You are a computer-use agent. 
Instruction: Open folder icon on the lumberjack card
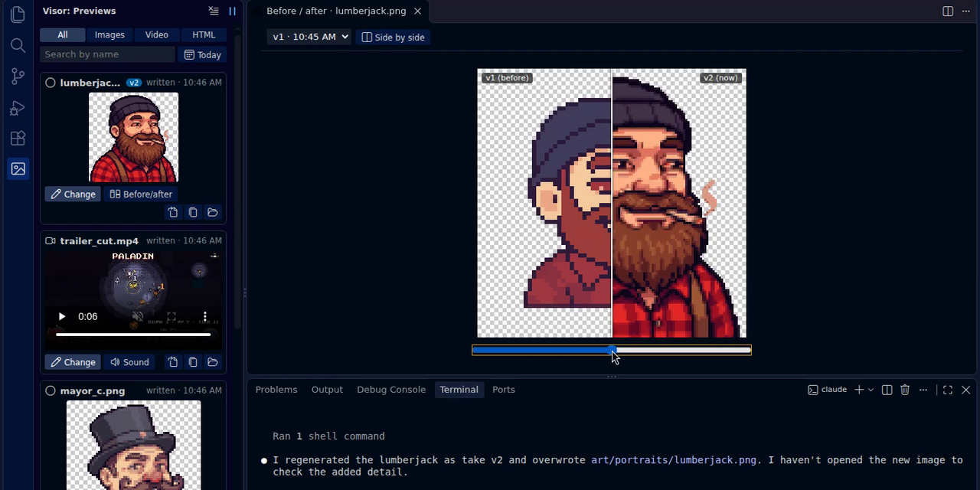[213, 212]
